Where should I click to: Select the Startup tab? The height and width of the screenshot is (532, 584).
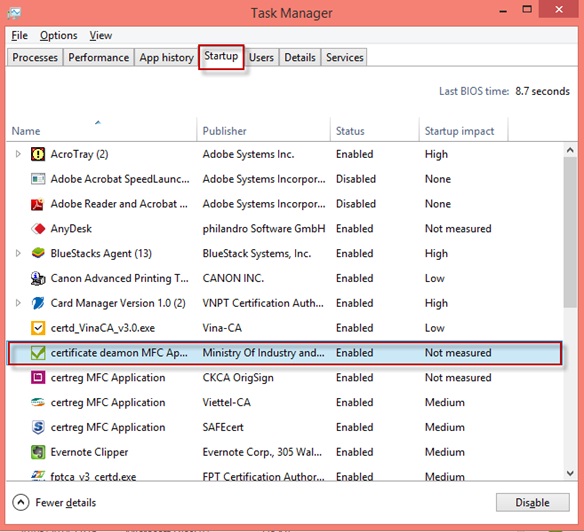click(x=221, y=57)
